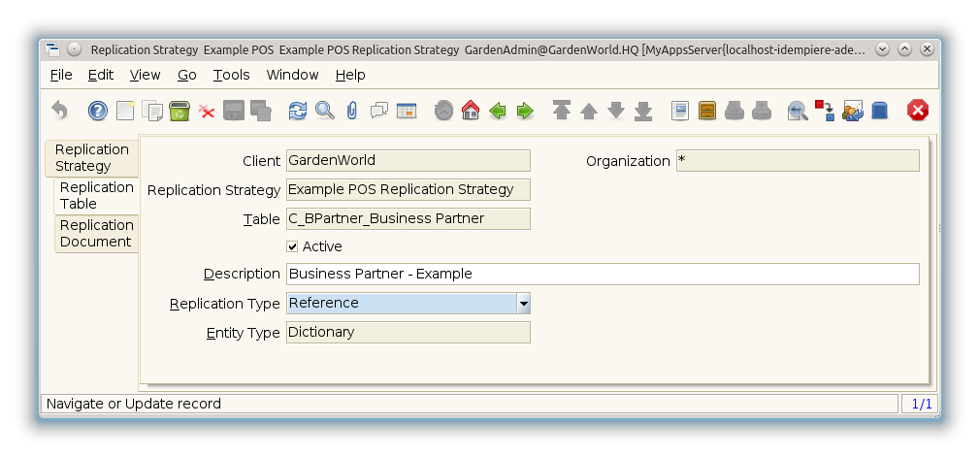This screenshot has width=980, height=457.
Task: Open the Replication Type dropdown
Action: (523, 304)
